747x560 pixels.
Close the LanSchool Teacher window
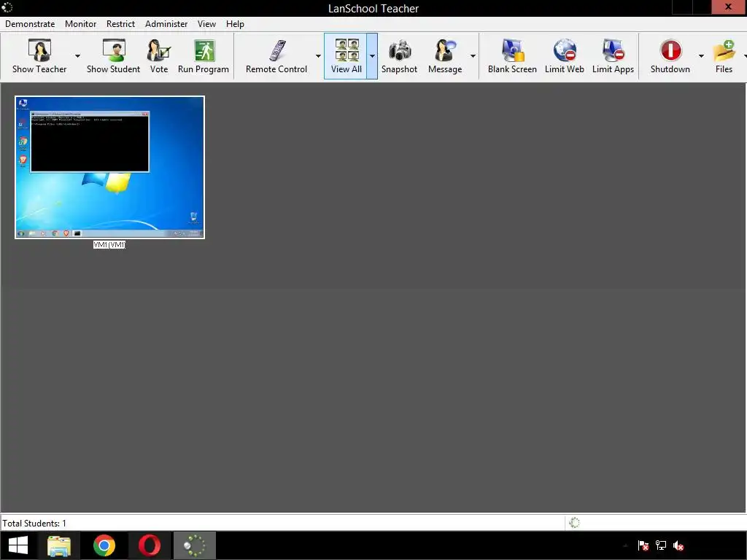coord(729,7)
